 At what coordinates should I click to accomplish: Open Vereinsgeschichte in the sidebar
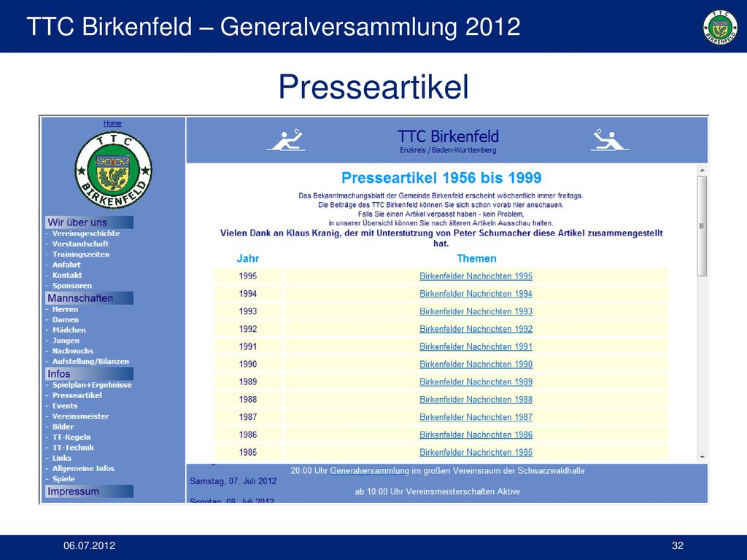86,233
